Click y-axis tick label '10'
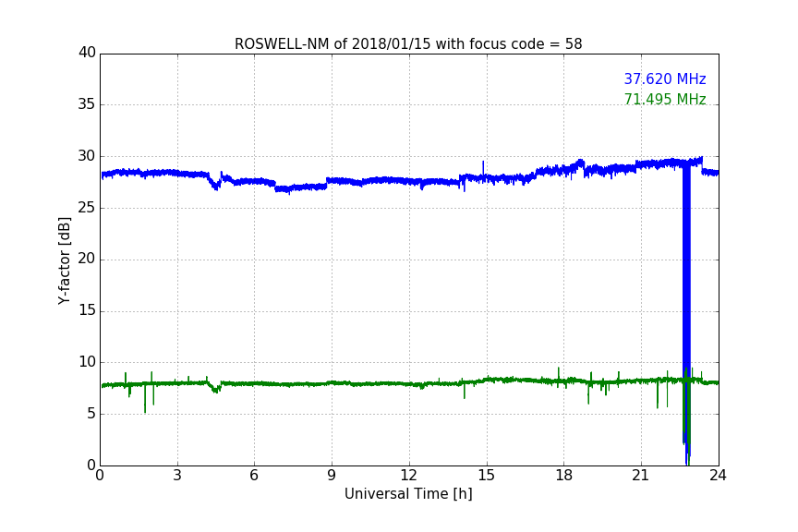The width and height of the screenshot is (798, 532). click(x=87, y=362)
